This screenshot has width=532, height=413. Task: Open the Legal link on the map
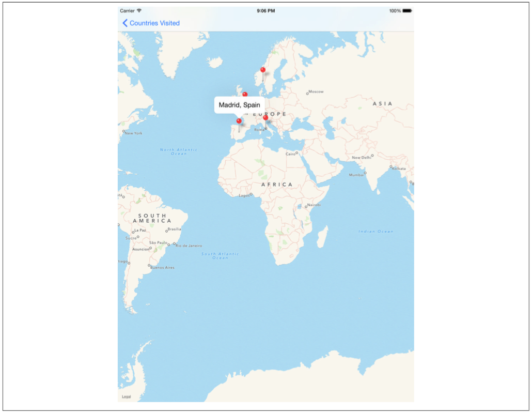(x=126, y=396)
